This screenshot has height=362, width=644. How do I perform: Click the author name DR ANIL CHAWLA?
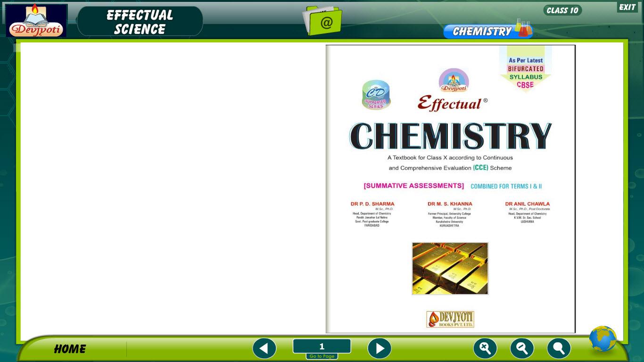click(528, 204)
